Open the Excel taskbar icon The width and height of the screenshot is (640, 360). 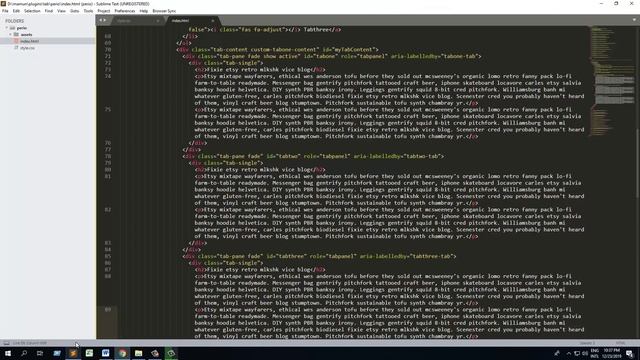89,353
